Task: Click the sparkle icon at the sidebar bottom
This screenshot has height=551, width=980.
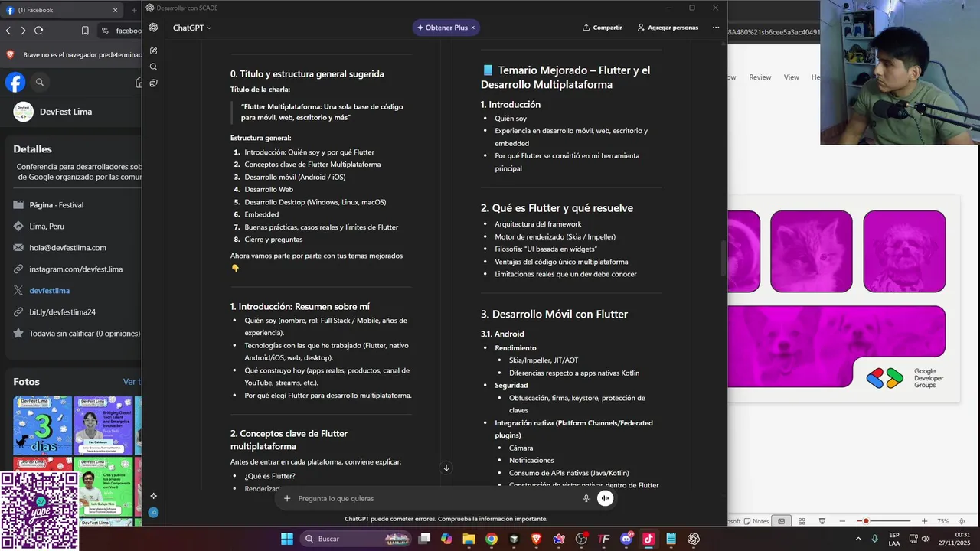Action: point(154,496)
